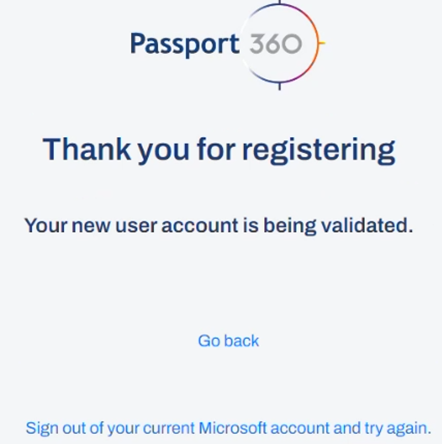The image size is (442, 444).
Task: Click the Passport 360 logo
Action: click(228, 44)
